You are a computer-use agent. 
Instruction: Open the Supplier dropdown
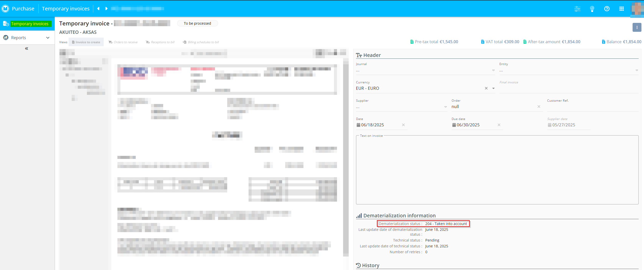(446, 107)
